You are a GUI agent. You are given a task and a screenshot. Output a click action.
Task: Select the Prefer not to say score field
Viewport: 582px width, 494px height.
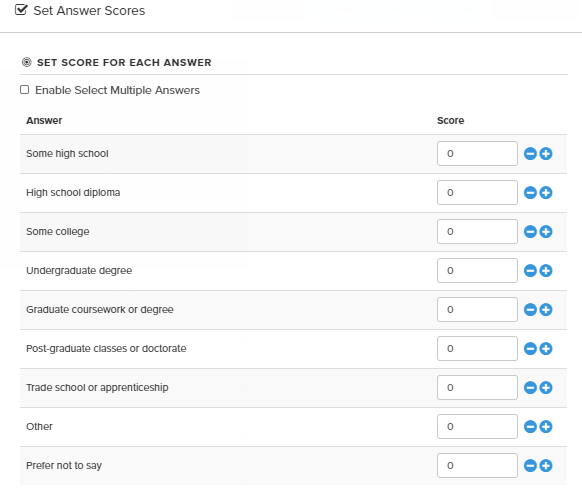click(477, 465)
